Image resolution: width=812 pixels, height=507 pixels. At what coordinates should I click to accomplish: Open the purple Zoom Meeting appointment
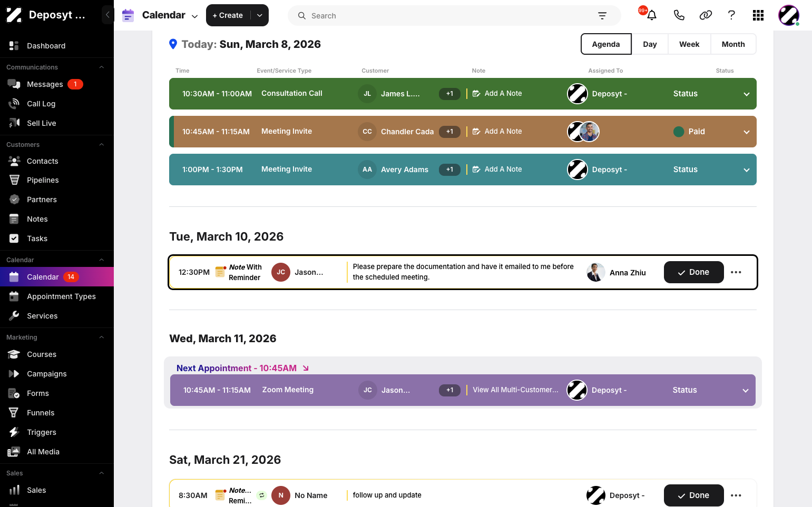pyautogui.click(x=463, y=390)
